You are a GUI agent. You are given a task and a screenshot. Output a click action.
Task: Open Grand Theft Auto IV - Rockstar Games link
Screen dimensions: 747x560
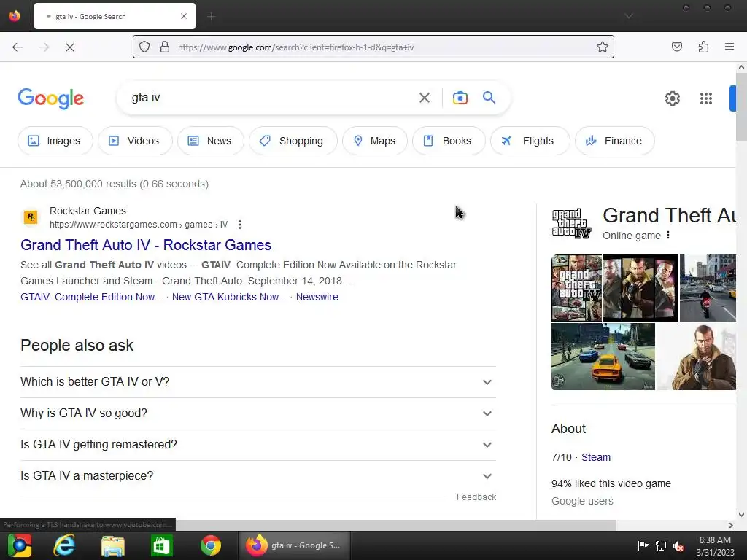(146, 245)
